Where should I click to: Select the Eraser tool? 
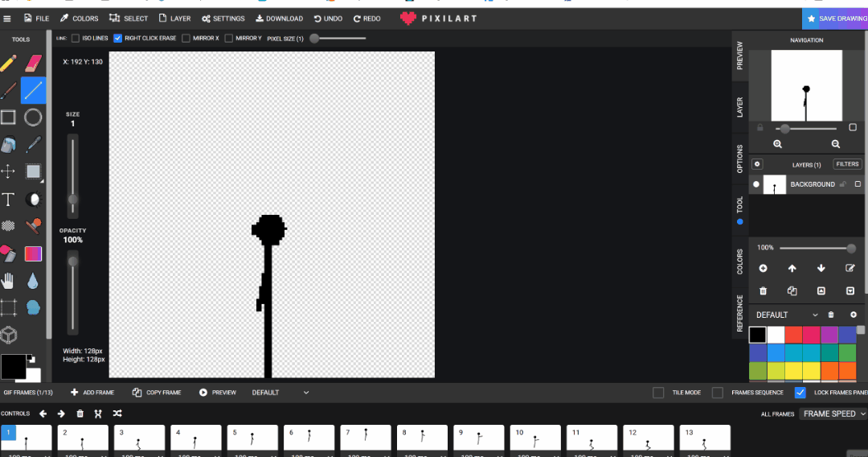point(33,63)
